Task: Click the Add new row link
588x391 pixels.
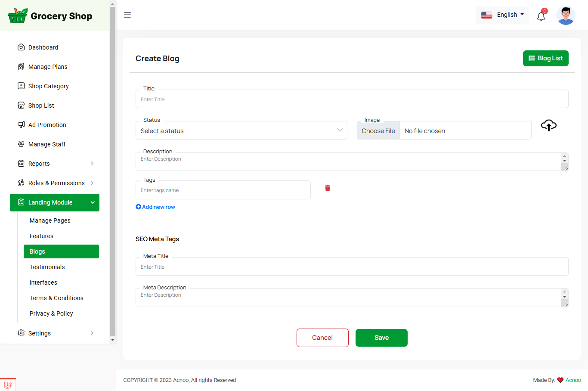Action: click(x=155, y=207)
